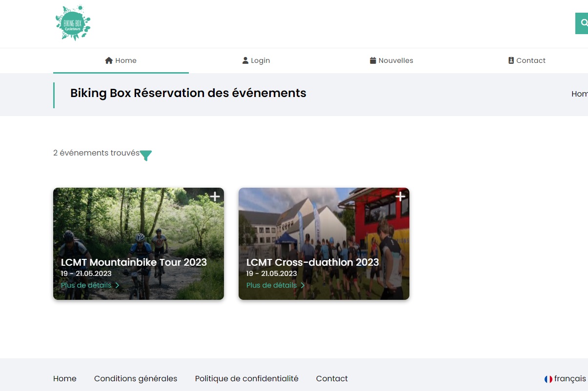Click the Mountainbike Tour date 19 - 21.05.2023
The height and width of the screenshot is (391, 588).
tap(86, 274)
